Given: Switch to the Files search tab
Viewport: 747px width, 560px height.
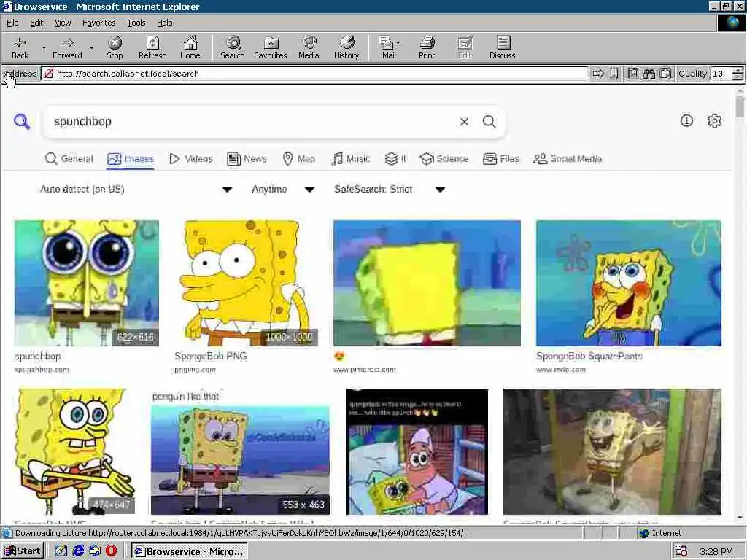Looking at the screenshot, I should click(500, 158).
